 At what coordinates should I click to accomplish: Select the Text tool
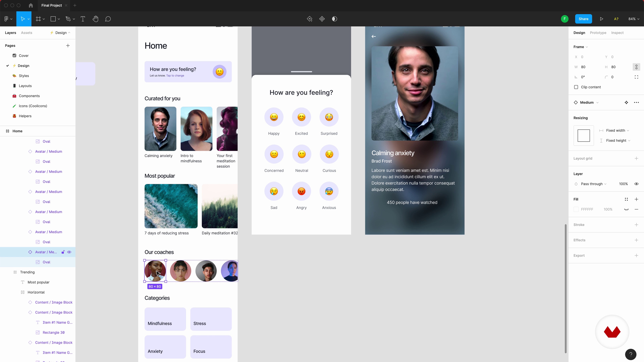pos(83,19)
